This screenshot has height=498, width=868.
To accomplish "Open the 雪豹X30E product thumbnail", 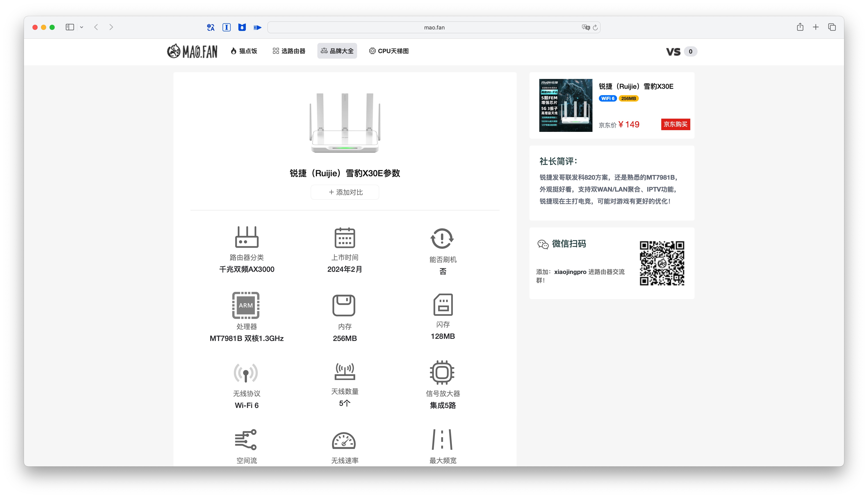I will [566, 105].
